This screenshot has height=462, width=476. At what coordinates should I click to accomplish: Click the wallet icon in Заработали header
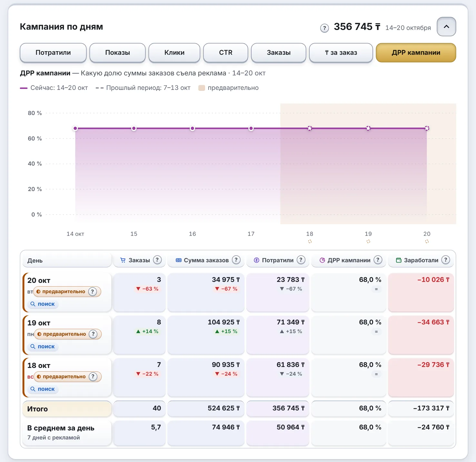399,260
